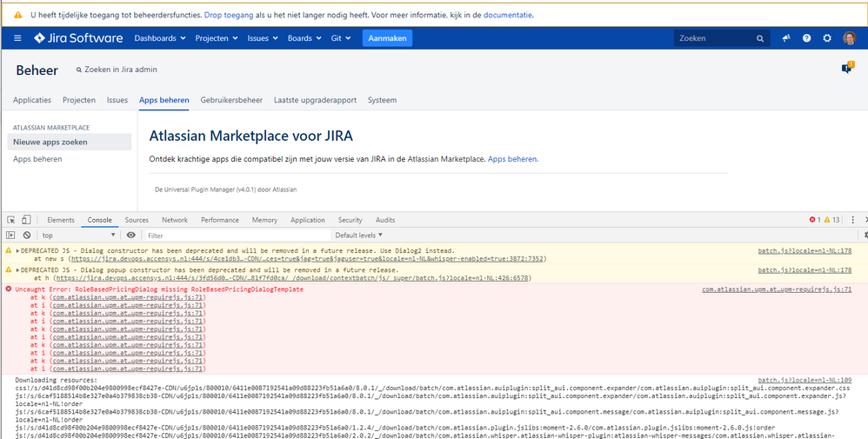Select Nieuwe apps zoeken in sidebar
Image resolution: width=868 pixels, height=439 pixels.
pyautogui.click(x=70, y=142)
